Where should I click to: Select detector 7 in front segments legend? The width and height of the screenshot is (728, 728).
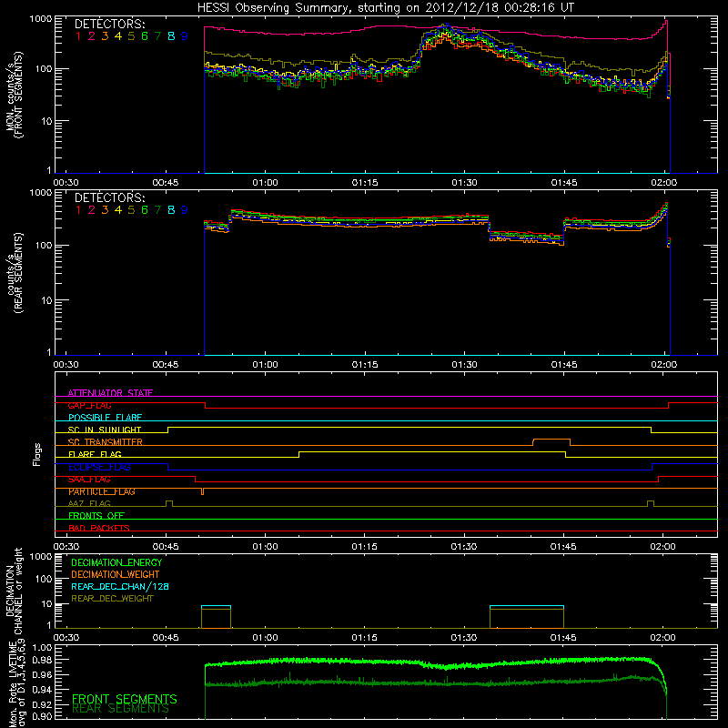point(157,35)
